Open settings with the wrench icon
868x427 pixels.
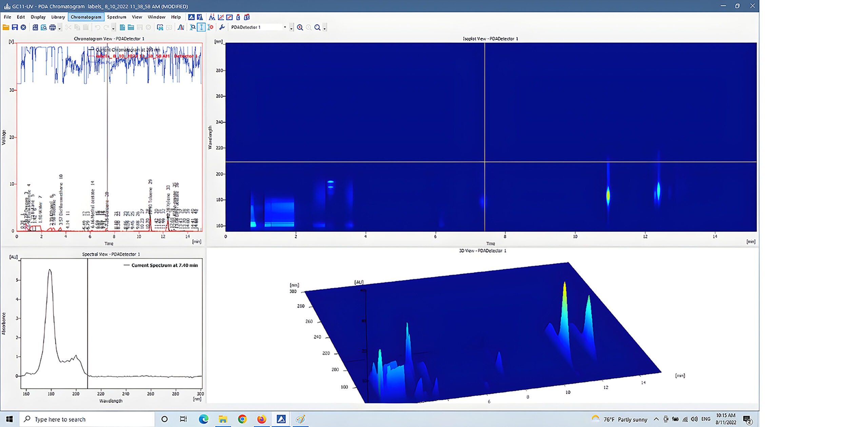tap(222, 27)
